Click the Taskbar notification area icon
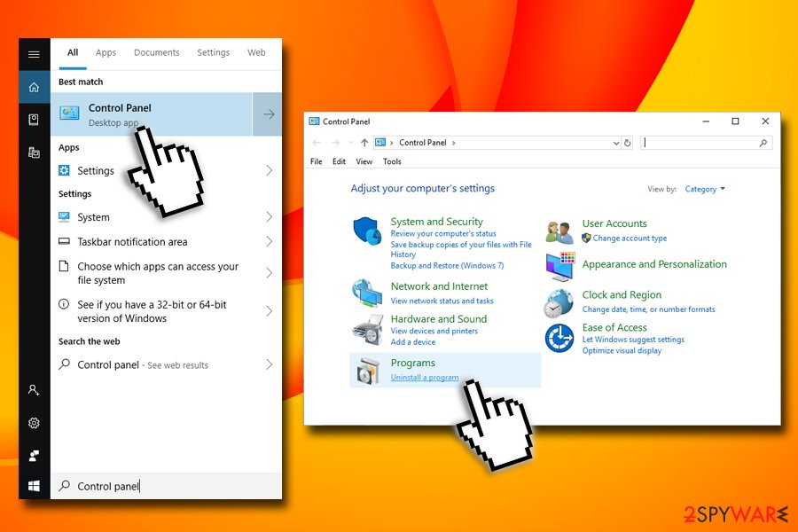Image resolution: width=798 pixels, height=532 pixels. (64, 241)
